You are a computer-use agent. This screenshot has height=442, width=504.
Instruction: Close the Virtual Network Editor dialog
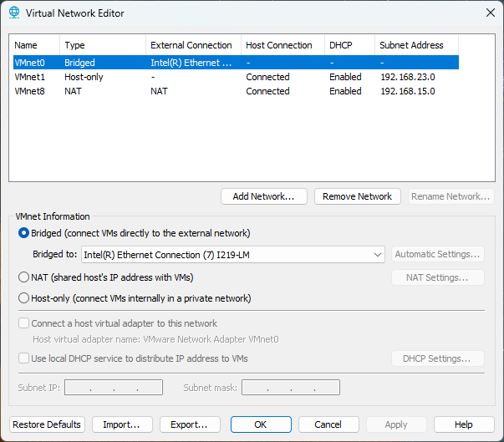point(489,13)
